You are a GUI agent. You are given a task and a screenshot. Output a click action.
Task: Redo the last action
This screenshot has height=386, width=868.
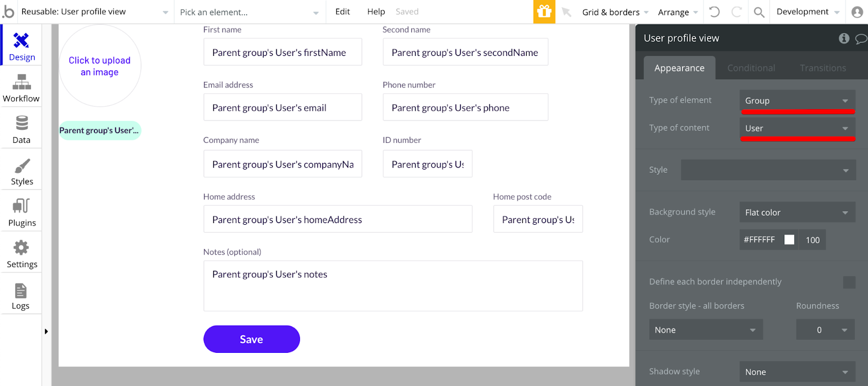736,11
